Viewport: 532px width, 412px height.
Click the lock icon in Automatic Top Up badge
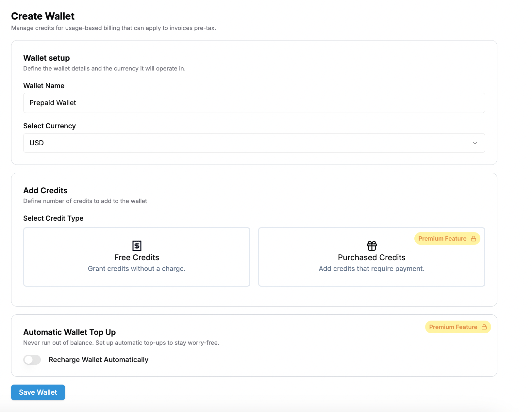(484, 327)
